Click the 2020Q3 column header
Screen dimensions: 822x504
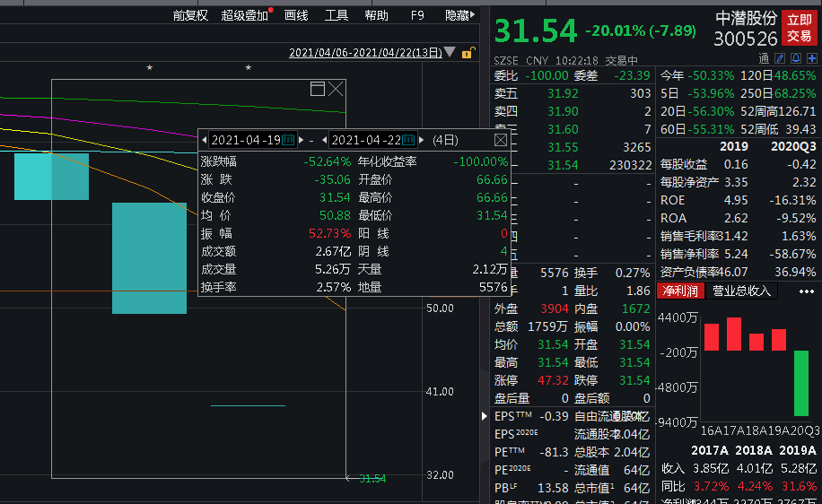(793, 147)
